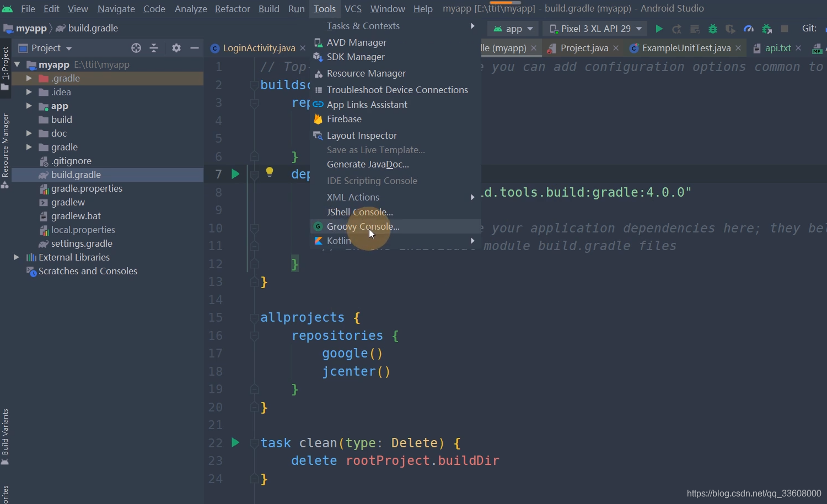
Task: Expand the .gradle folder
Action: [x=29, y=78]
